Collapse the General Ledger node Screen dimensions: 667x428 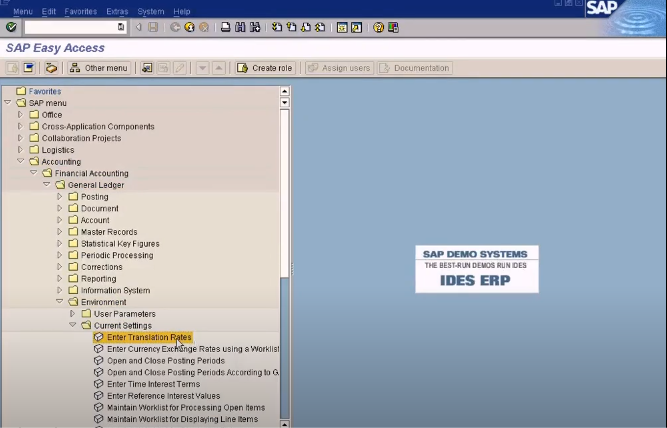47,184
